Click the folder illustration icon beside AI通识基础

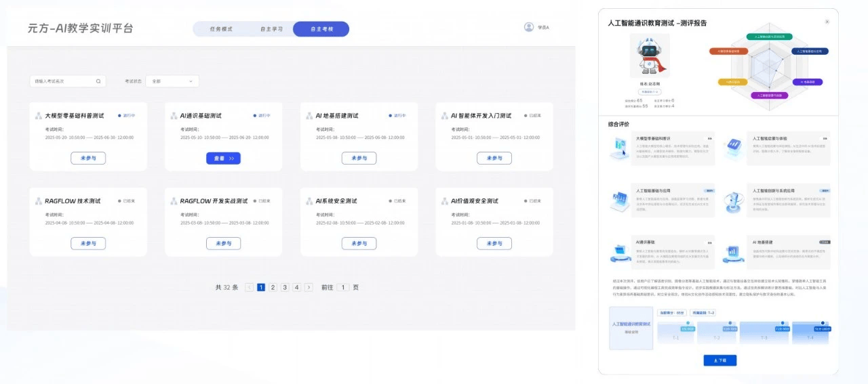620,251
